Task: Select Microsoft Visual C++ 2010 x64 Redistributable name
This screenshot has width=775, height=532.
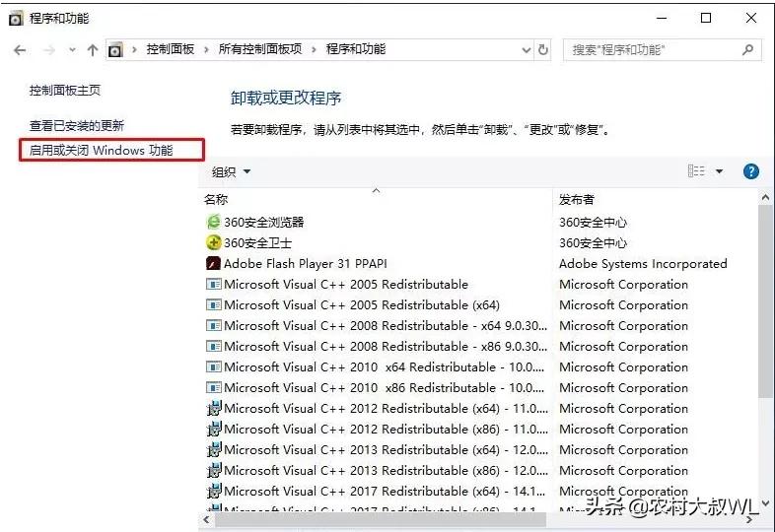Action: [384, 367]
